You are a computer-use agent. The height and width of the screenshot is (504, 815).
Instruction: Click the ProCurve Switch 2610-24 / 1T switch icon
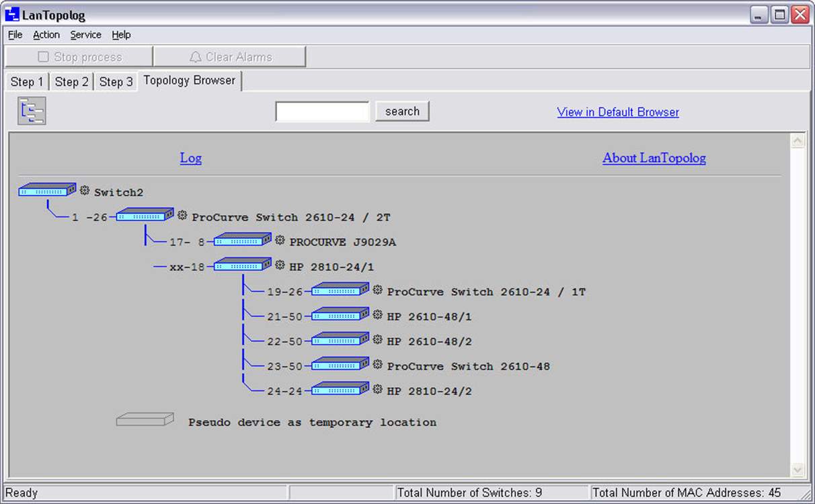[x=340, y=290]
